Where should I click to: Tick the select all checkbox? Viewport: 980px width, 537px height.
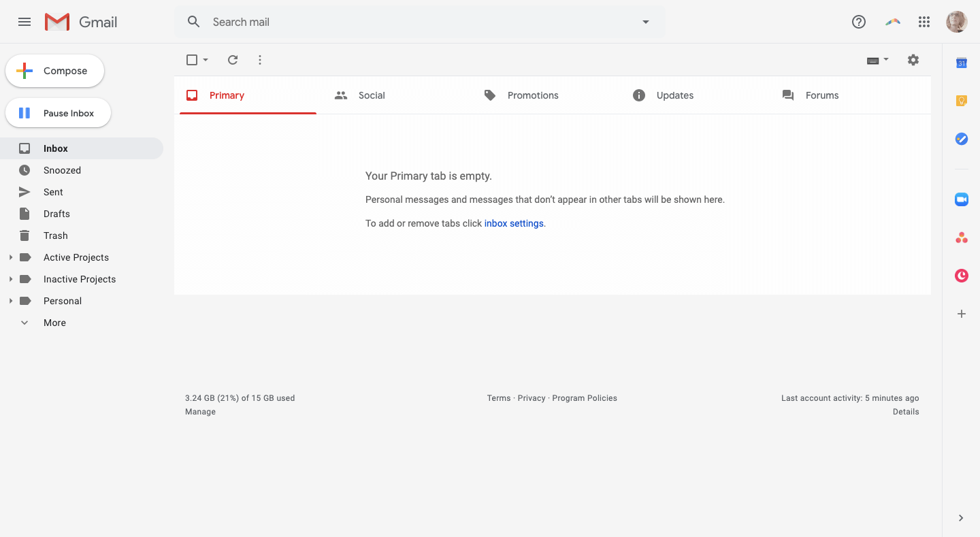192,60
